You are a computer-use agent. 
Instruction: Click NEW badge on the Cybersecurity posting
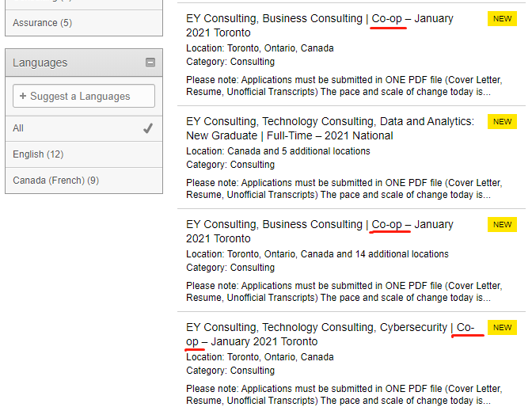tap(502, 328)
